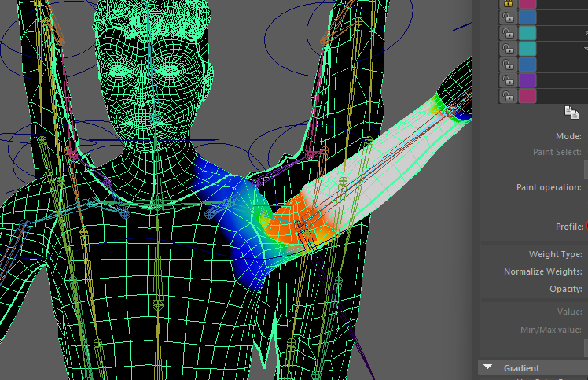Screen dimensions: 588x380
Task: Click the copy weights icon below influence list
Action: (571, 113)
